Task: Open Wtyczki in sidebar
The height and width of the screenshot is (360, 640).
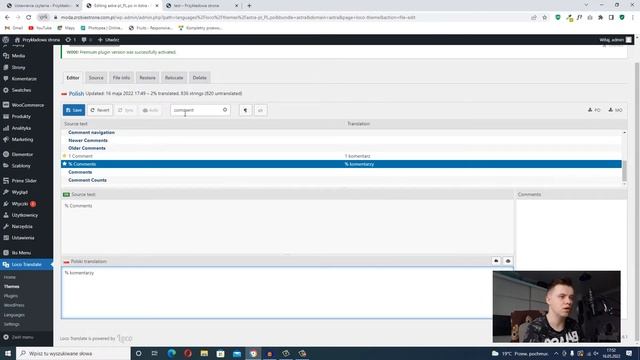Action: coord(20,204)
